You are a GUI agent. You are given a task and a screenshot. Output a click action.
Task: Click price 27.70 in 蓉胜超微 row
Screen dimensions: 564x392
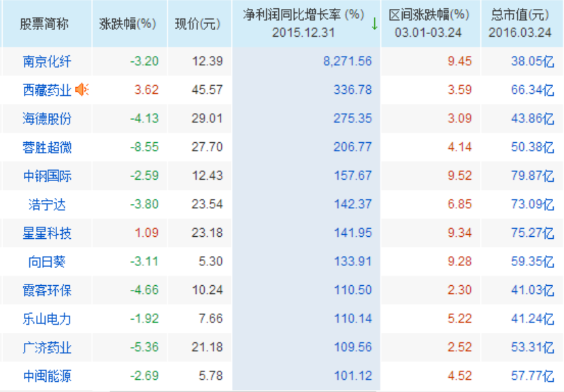coord(208,147)
